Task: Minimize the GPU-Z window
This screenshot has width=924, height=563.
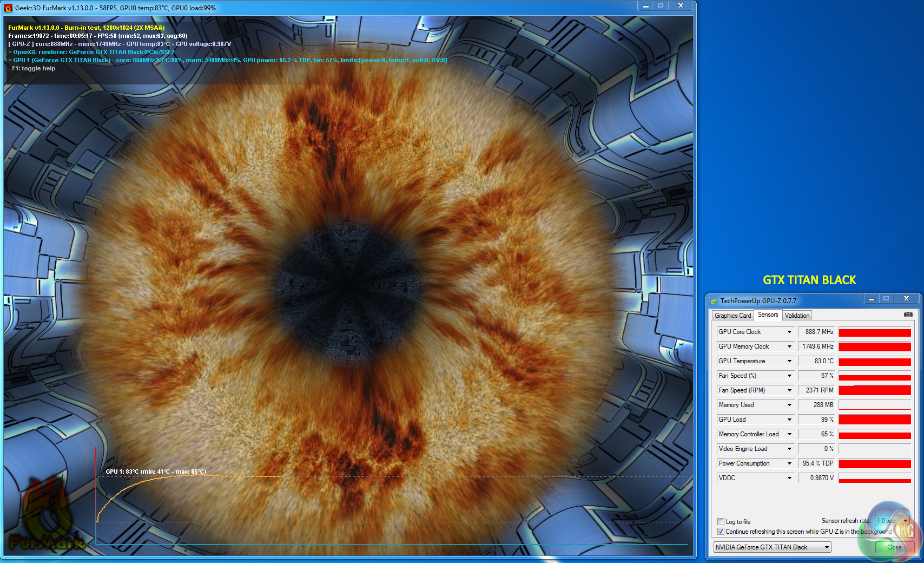Action: [x=871, y=299]
